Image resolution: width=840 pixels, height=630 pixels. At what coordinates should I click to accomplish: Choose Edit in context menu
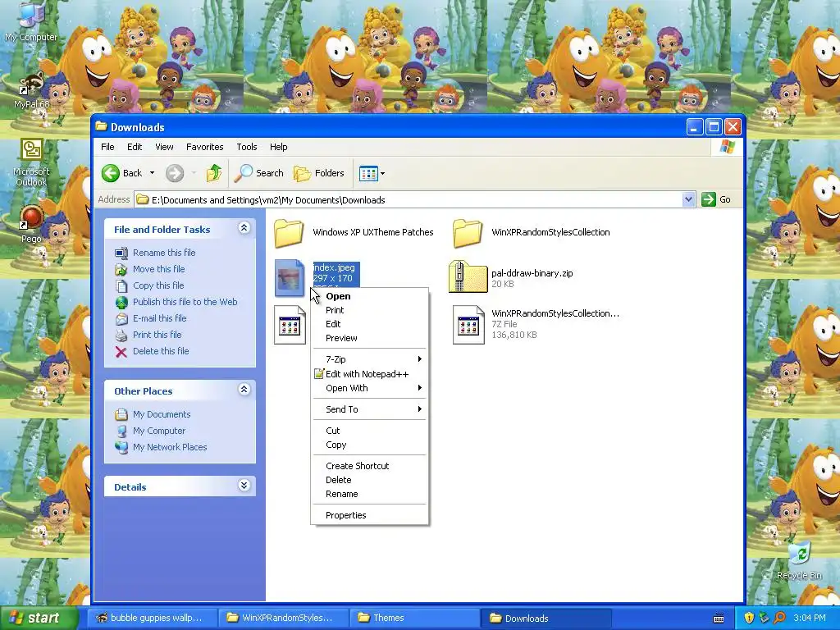point(370,324)
